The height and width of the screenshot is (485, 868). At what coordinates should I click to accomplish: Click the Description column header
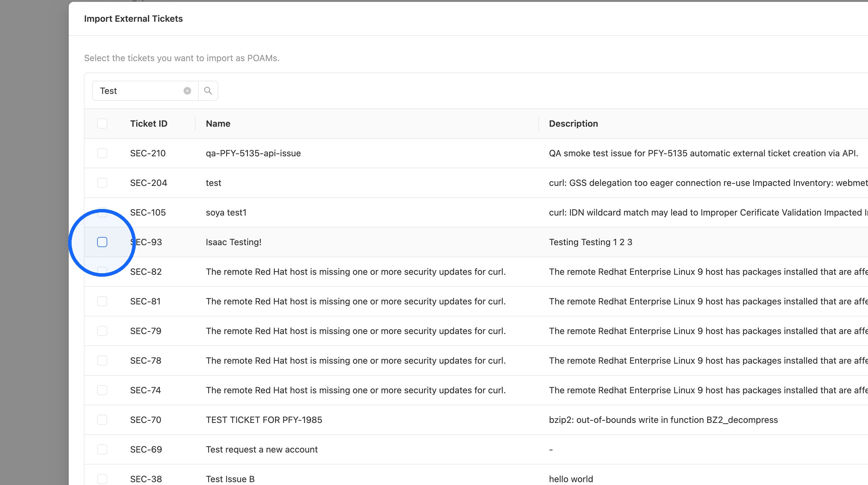pos(573,124)
